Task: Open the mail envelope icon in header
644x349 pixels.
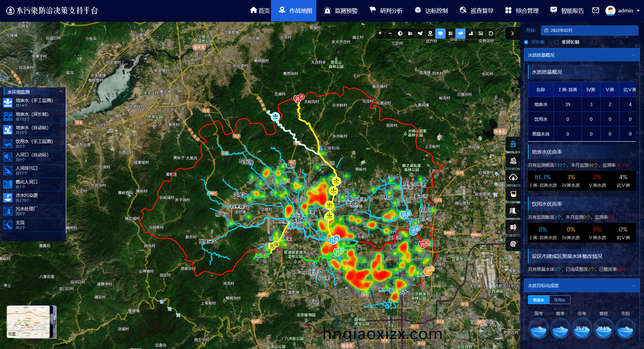Action: (x=595, y=10)
